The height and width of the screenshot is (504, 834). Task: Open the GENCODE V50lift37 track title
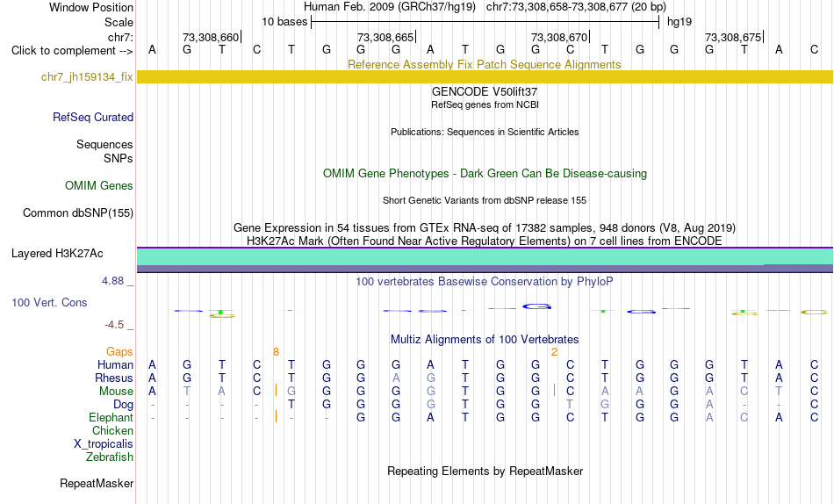click(x=485, y=91)
